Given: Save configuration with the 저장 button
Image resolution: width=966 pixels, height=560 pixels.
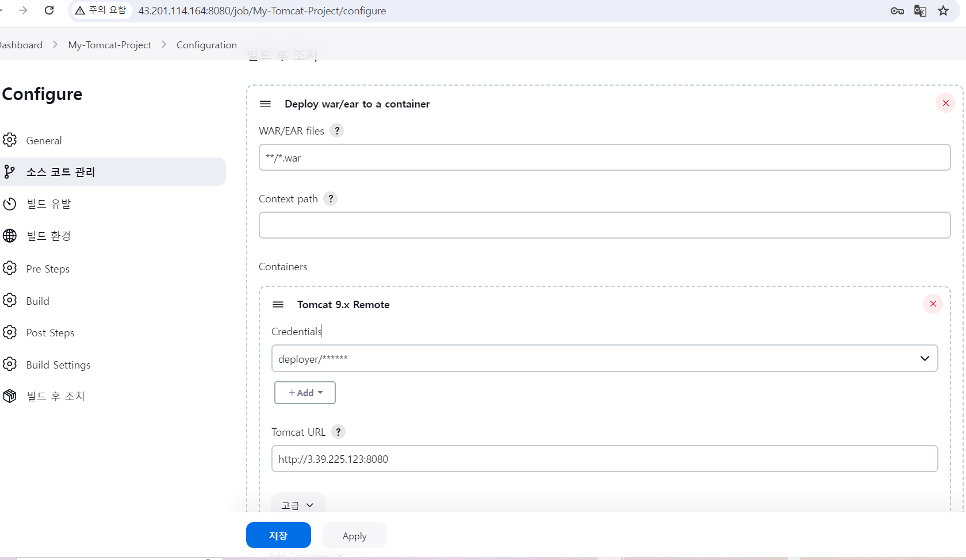Looking at the screenshot, I should point(278,535).
